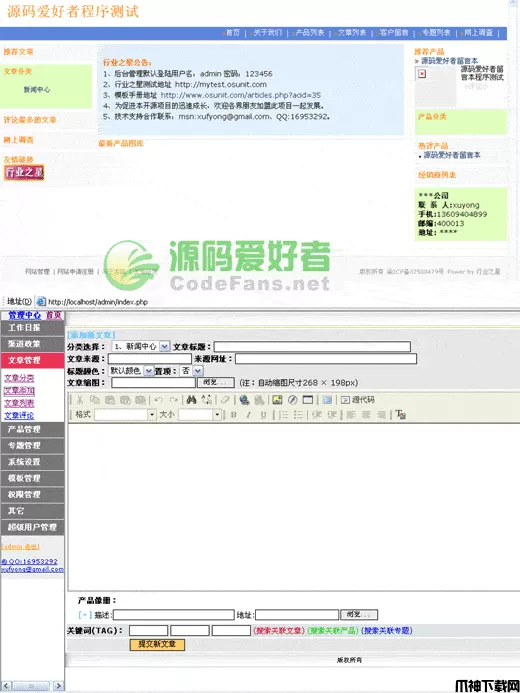Click the 搜索关联产品 green link

tap(332, 631)
